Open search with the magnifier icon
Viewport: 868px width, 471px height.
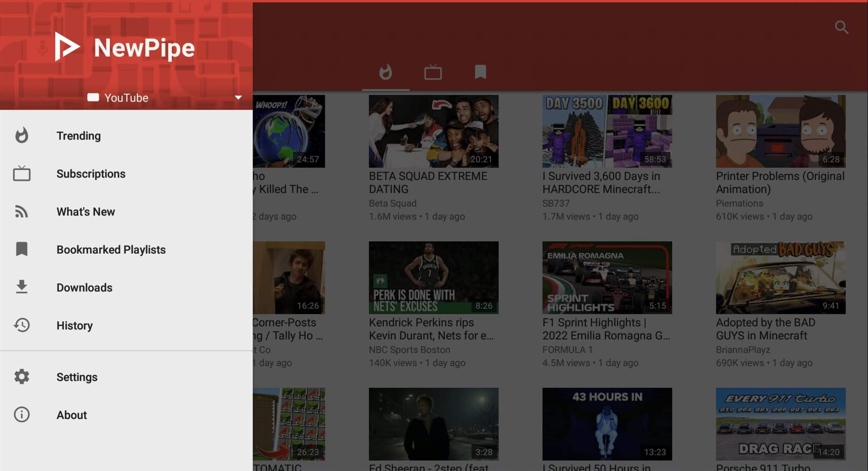click(841, 27)
